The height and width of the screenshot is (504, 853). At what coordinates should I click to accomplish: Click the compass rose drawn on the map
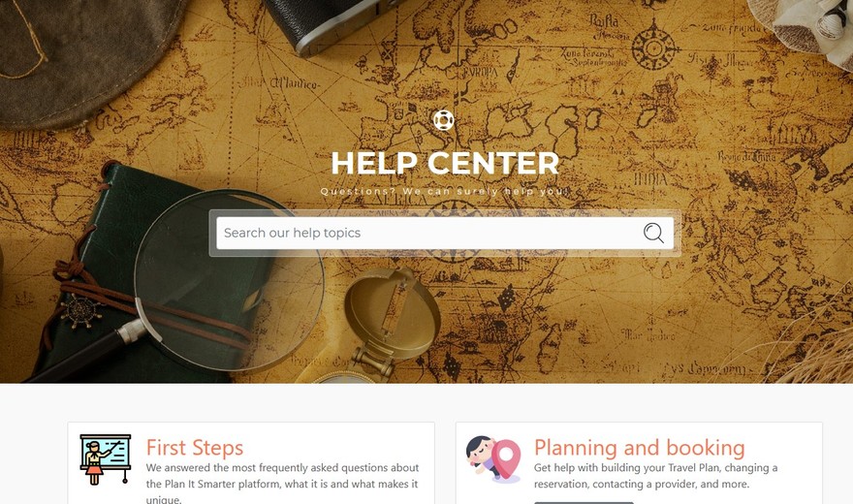pos(654,47)
